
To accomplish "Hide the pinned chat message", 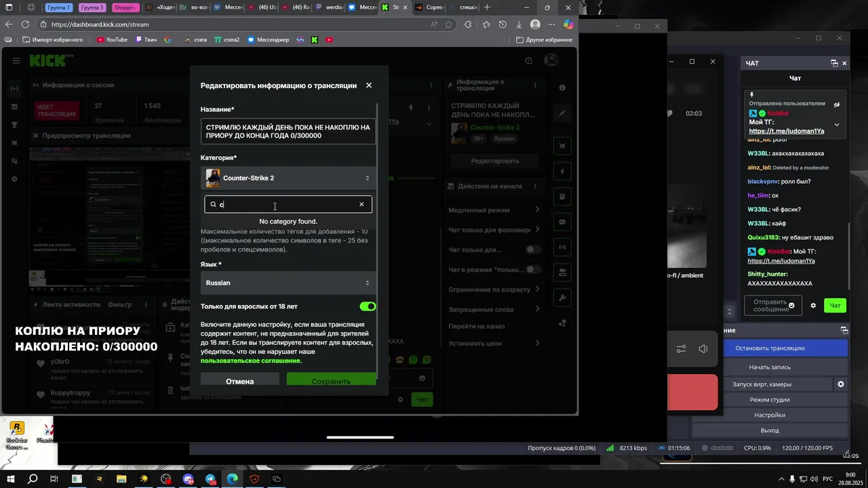I will (837, 105).
